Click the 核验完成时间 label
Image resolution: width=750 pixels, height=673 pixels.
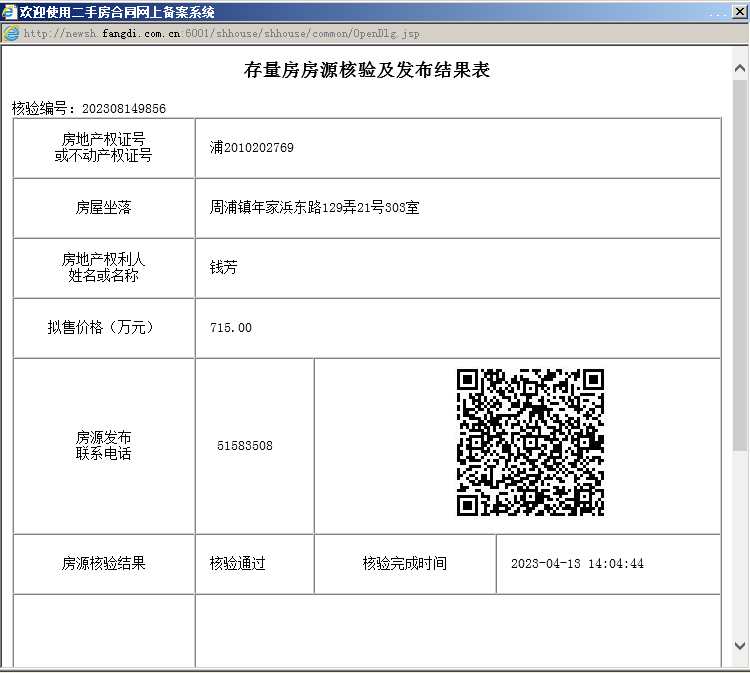tap(405, 563)
